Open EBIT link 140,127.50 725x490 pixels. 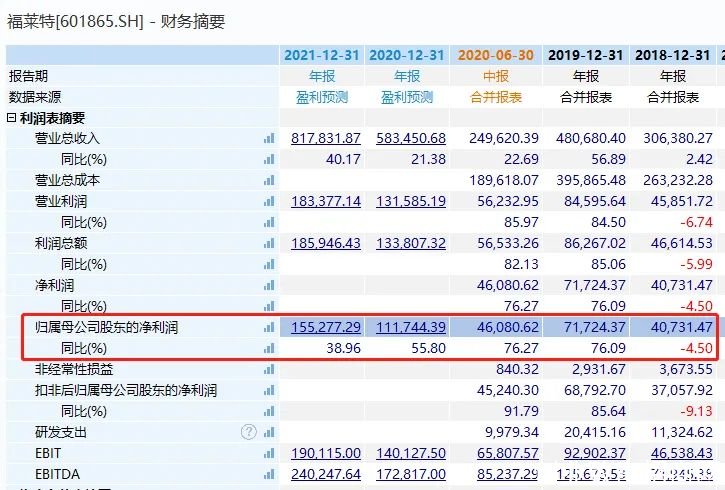[411, 453]
